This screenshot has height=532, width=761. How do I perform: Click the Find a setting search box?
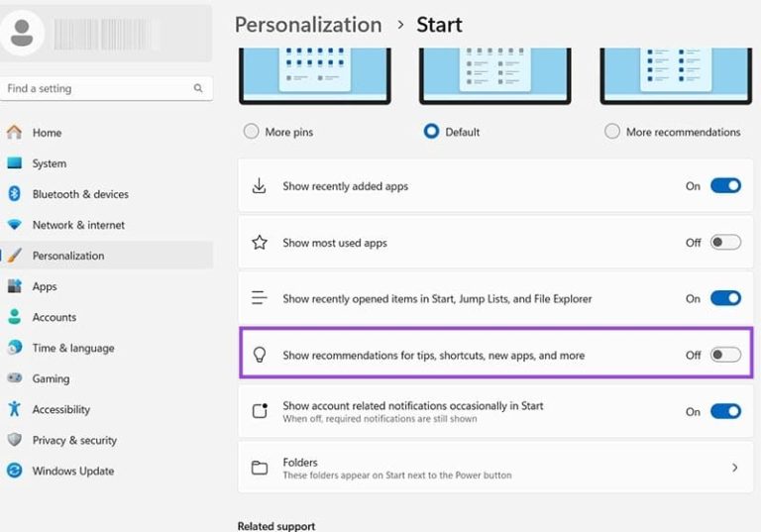pyautogui.click(x=107, y=88)
